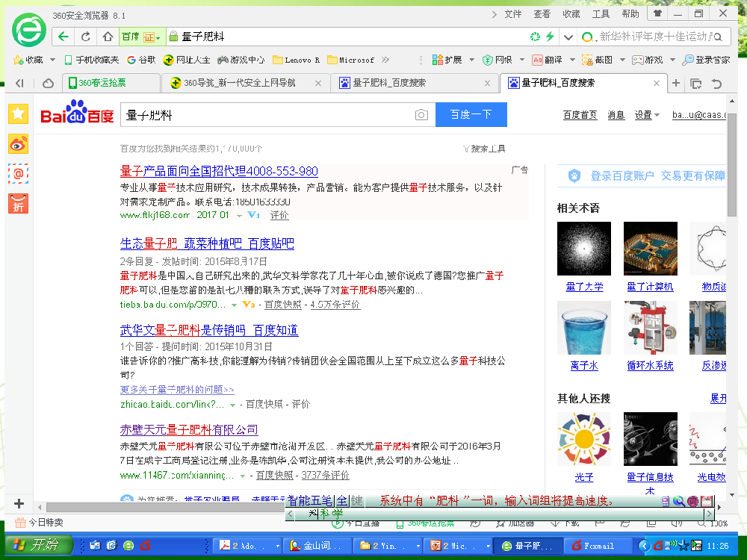Image resolution: width=747 pixels, height=560 pixels.
Task: Expand the 截图 dropdown arrow
Action: [x=622, y=60]
